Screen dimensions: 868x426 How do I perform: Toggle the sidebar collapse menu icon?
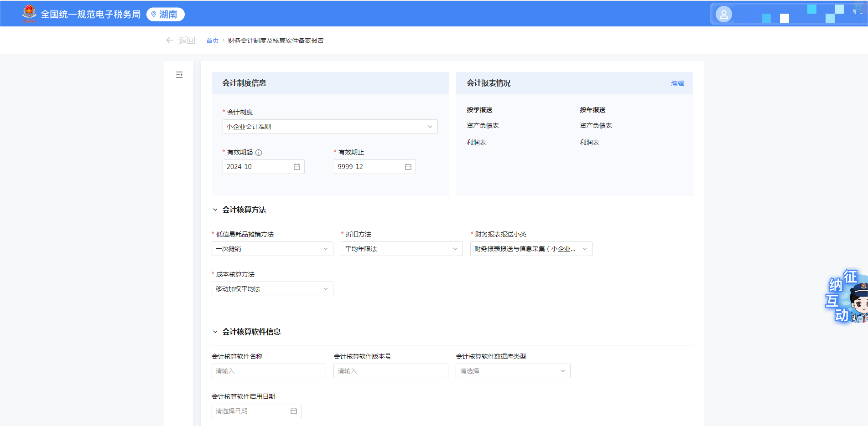[179, 75]
